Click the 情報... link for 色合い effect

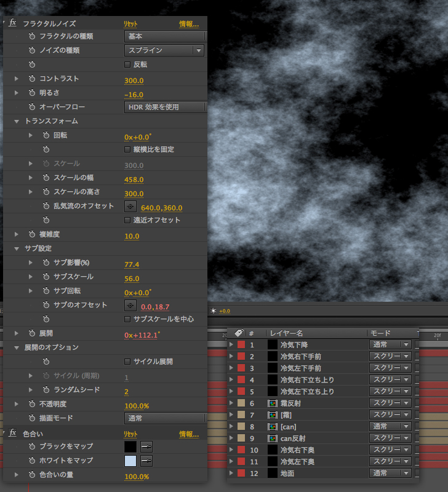click(x=189, y=434)
